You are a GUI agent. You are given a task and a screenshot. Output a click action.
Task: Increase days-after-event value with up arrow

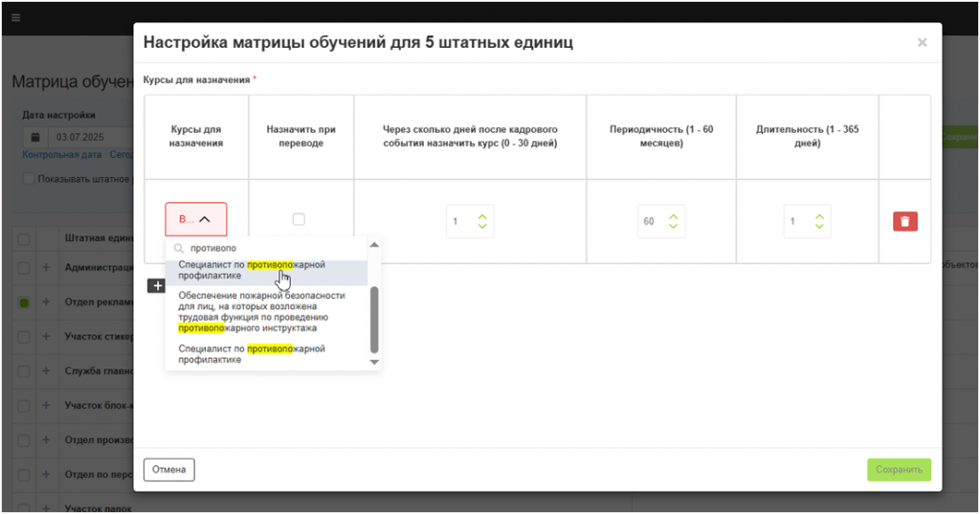coord(482,215)
